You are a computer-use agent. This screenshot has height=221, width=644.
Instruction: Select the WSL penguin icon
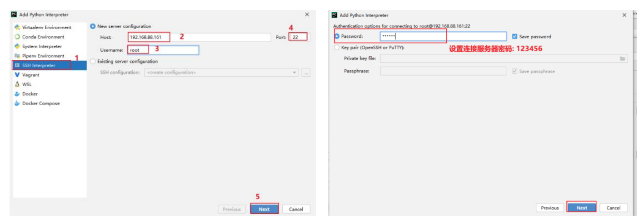[x=17, y=84]
